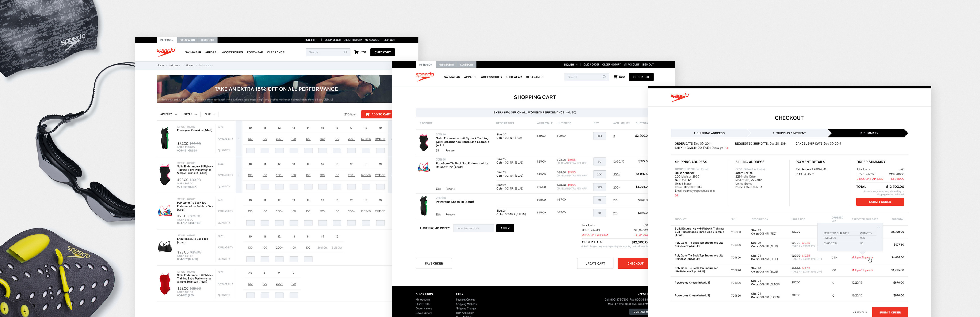Click the Update Cart button

(x=595, y=264)
